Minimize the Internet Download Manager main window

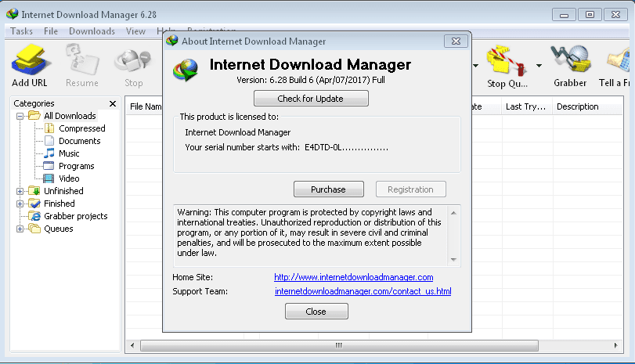[564, 15]
